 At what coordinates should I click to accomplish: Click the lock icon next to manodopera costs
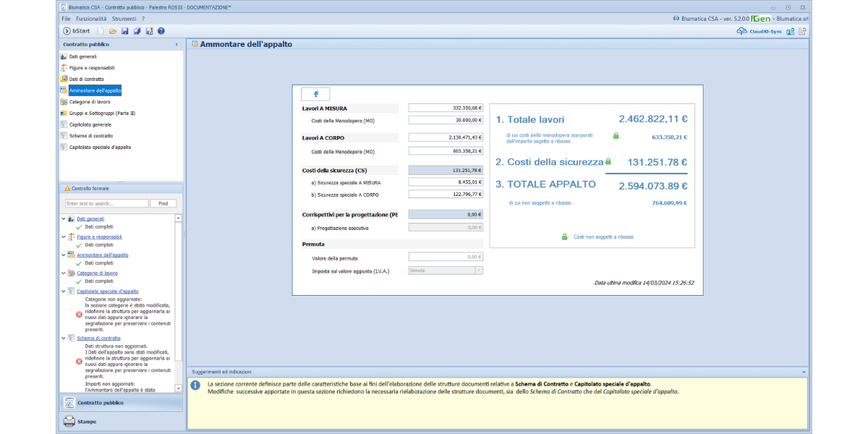[616, 136]
